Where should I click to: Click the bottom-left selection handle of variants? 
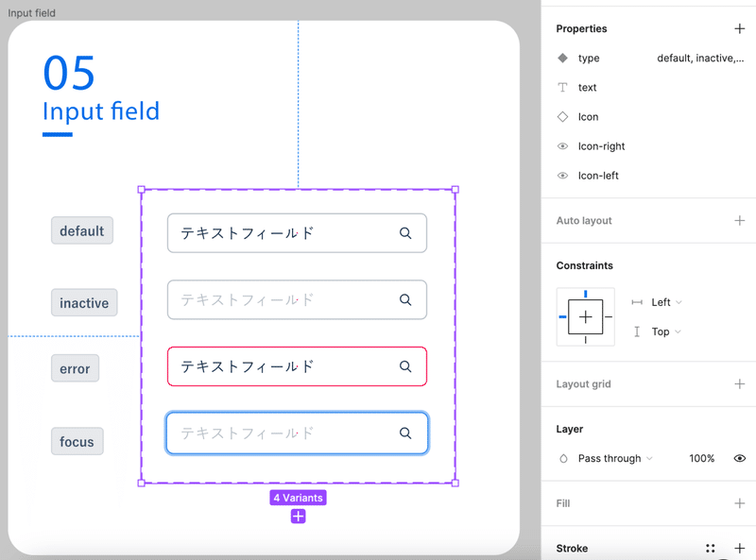[x=141, y=483]
